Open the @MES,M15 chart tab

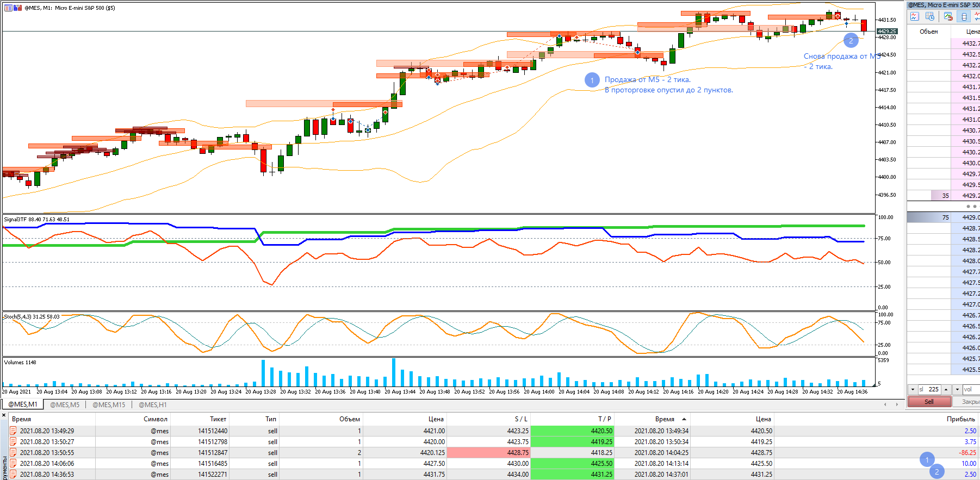click(109, 404)
